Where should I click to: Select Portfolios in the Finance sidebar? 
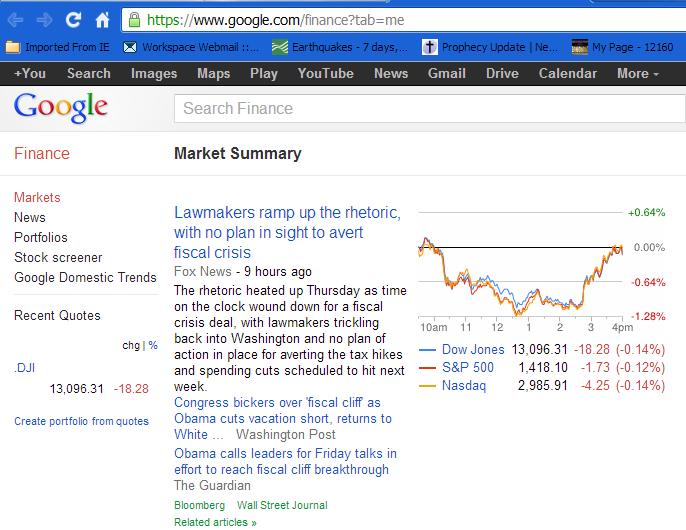(x=41, y=237)
